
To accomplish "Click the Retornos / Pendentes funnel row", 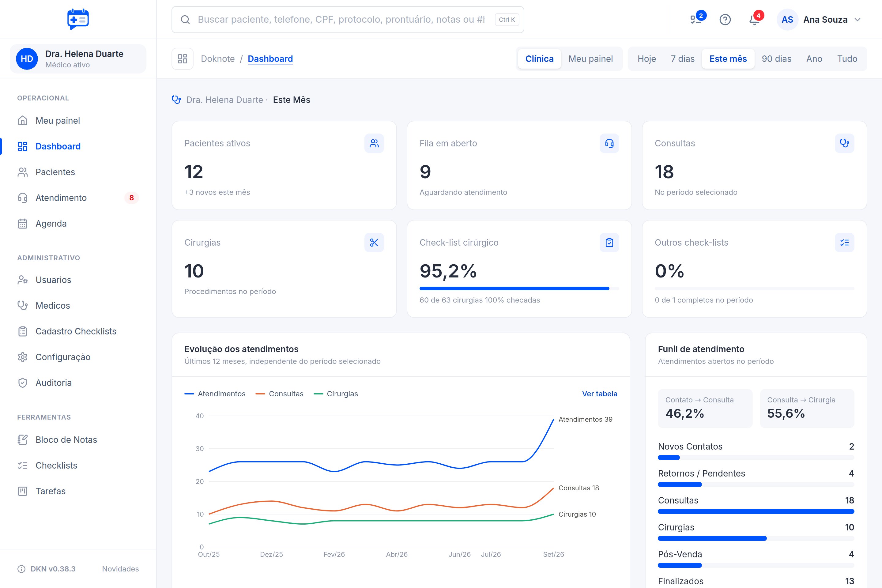I will click(x=756, y=478).
